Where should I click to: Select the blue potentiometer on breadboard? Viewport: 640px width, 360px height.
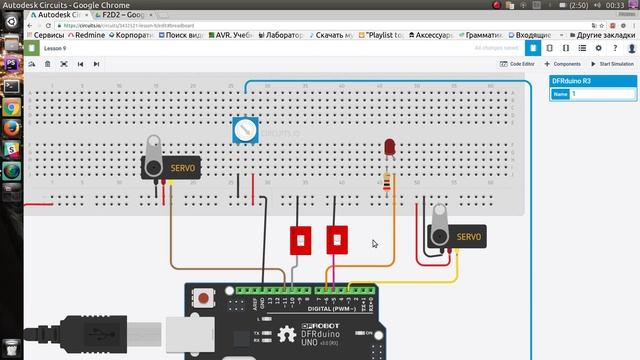click(245, 130)
